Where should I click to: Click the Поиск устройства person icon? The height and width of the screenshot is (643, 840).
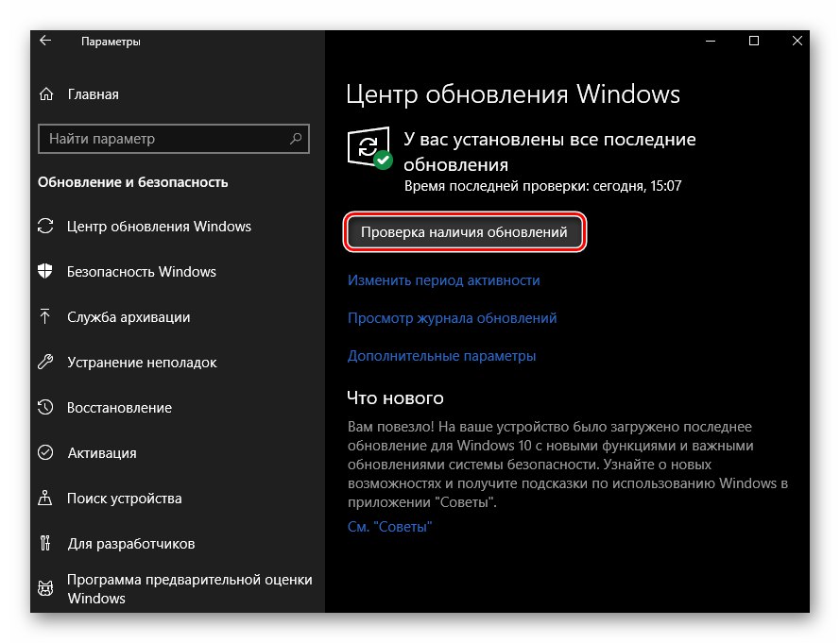tap(45, 499)
